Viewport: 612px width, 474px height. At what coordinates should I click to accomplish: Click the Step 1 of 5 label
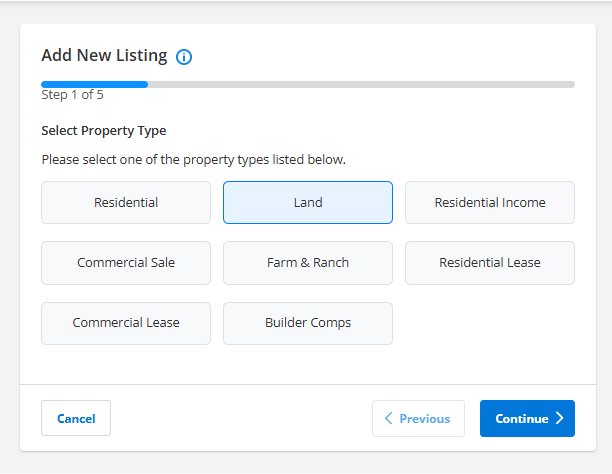pos(72,96)
